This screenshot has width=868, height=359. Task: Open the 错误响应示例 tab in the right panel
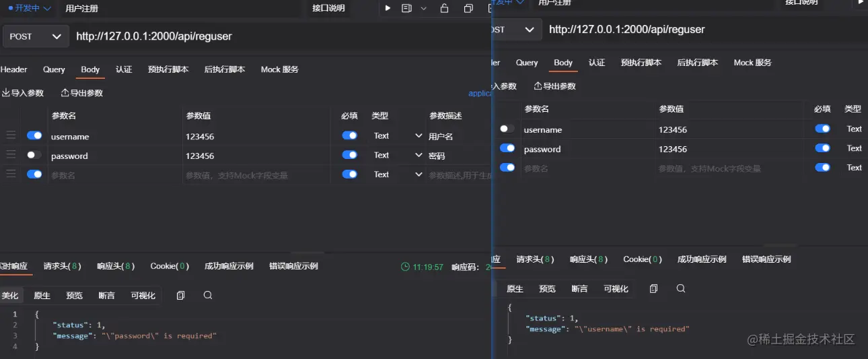[766, 259]
